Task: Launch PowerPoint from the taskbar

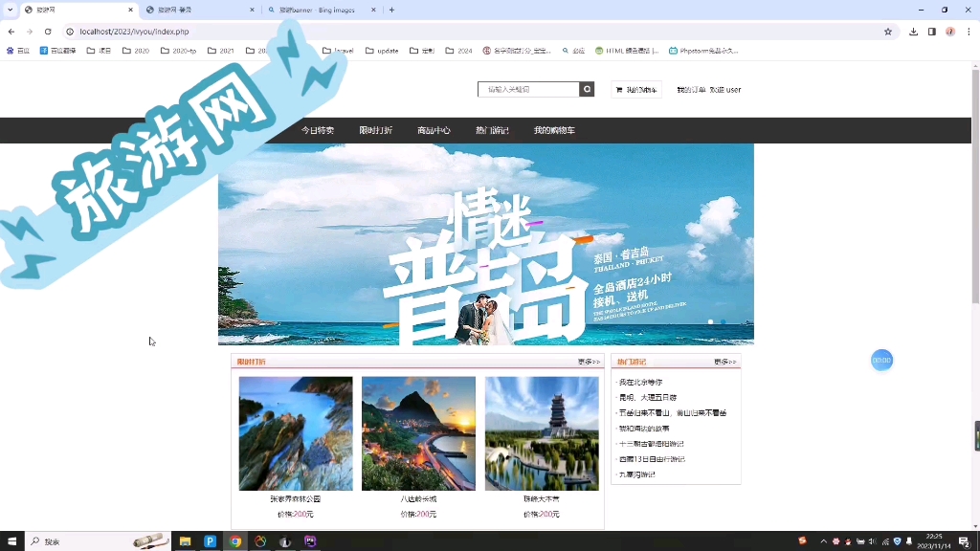Action: click(x=211, y=541)
